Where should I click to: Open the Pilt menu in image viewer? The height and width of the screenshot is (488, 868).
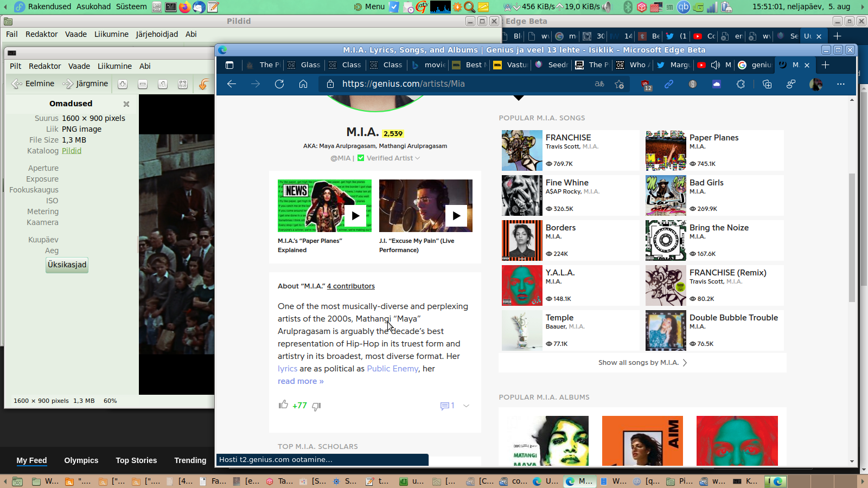click(16, 66)
